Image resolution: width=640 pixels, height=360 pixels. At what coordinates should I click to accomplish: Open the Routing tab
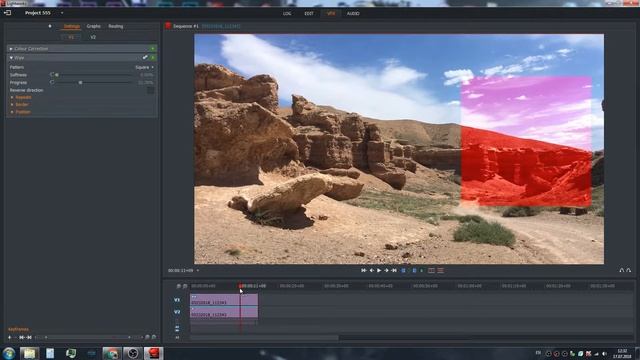[116, 26]
